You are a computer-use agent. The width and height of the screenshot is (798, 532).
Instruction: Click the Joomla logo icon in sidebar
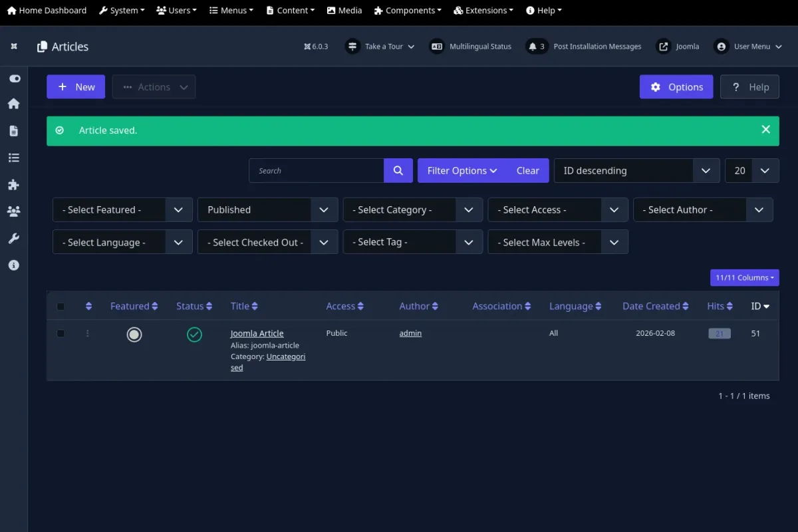(14, 47)
